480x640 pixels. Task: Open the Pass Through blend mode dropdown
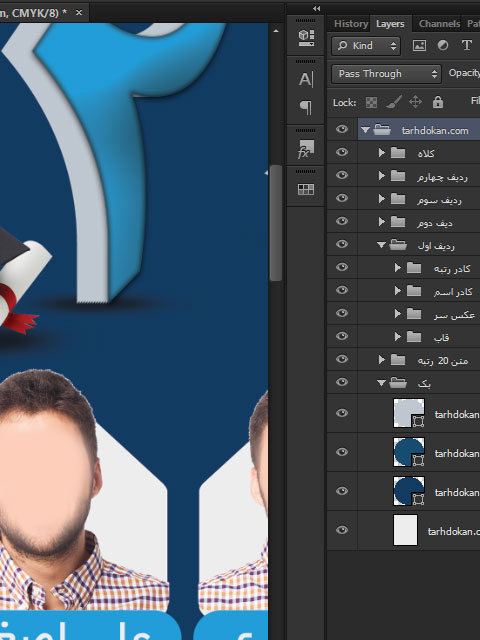point(386,74)
